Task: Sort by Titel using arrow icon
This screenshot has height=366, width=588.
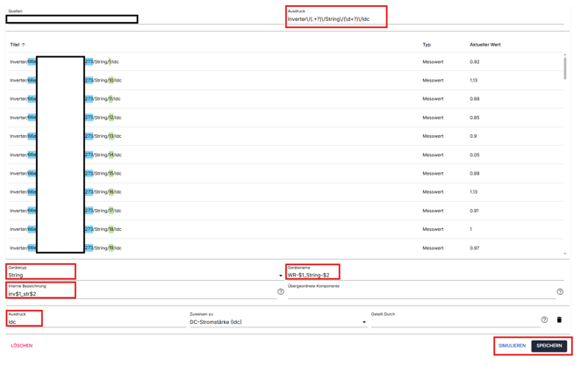Action: [24, 45]
